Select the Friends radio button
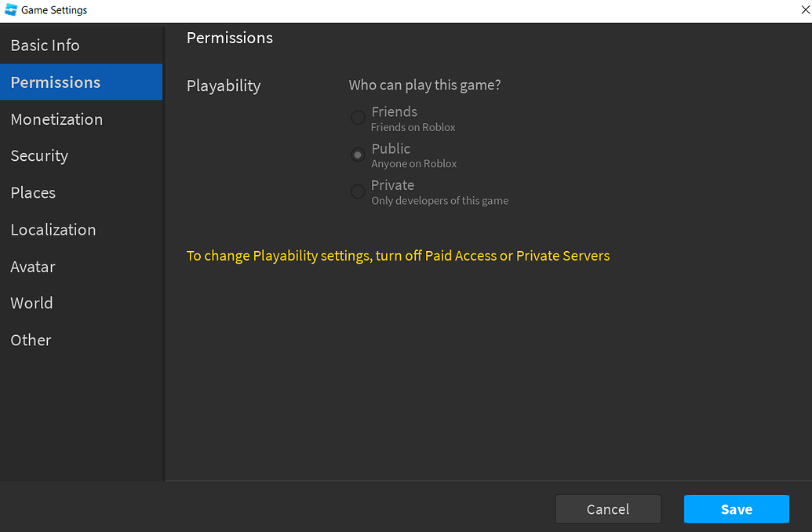Screen dimensions: 812x532 click(x=358, y=118)
